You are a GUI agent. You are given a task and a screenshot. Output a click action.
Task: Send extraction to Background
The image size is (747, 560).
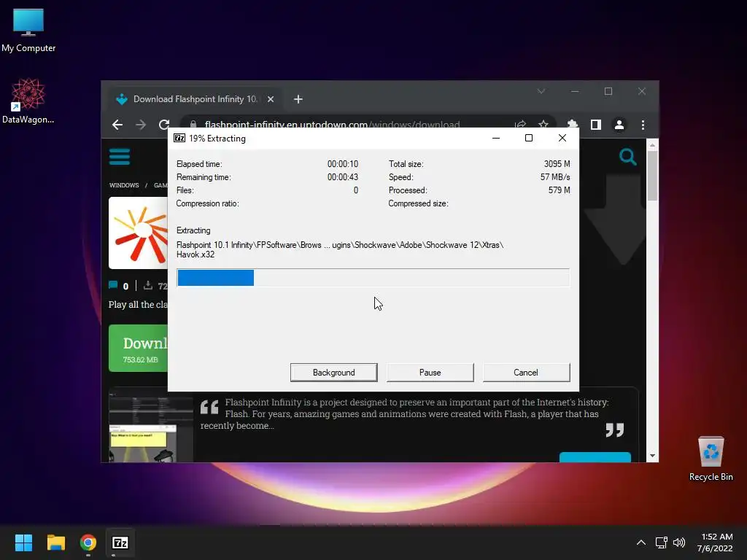pos(333,373)
